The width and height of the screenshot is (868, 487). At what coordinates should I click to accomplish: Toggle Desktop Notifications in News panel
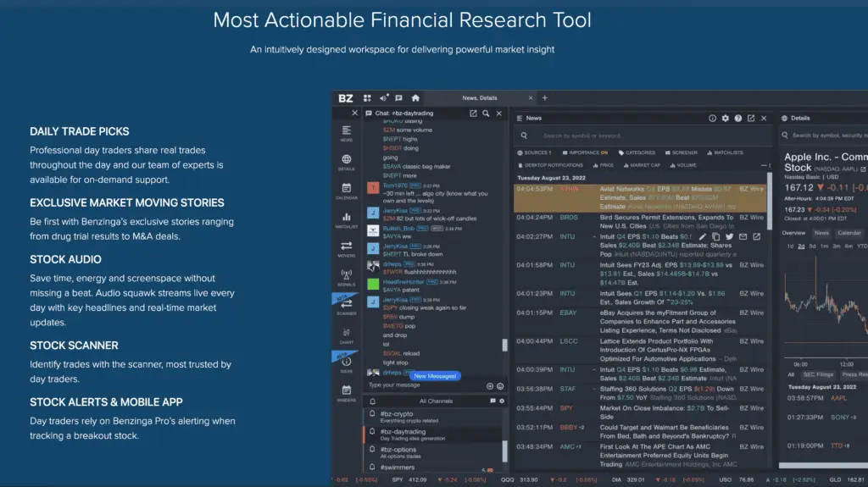click(550, 165)
